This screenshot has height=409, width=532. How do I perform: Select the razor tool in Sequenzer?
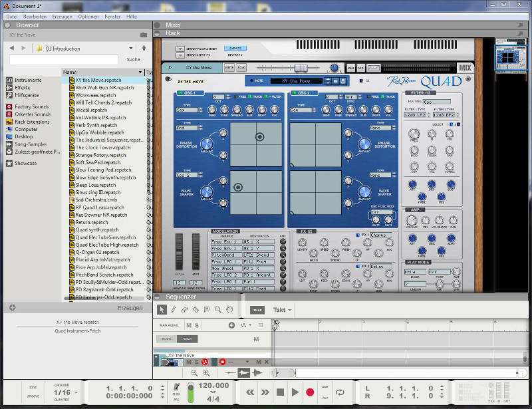(x=196, y=309)
